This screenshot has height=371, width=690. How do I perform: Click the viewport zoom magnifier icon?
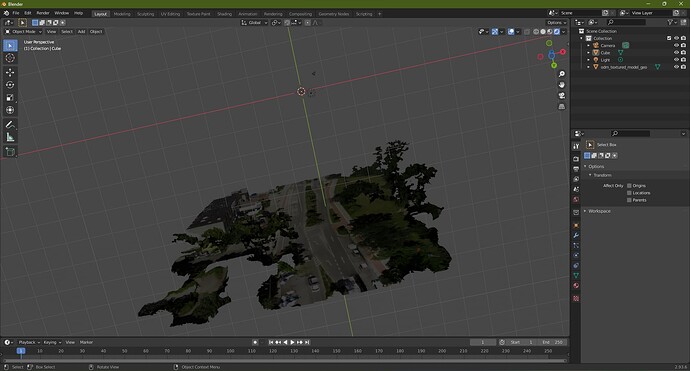point(562,74)
